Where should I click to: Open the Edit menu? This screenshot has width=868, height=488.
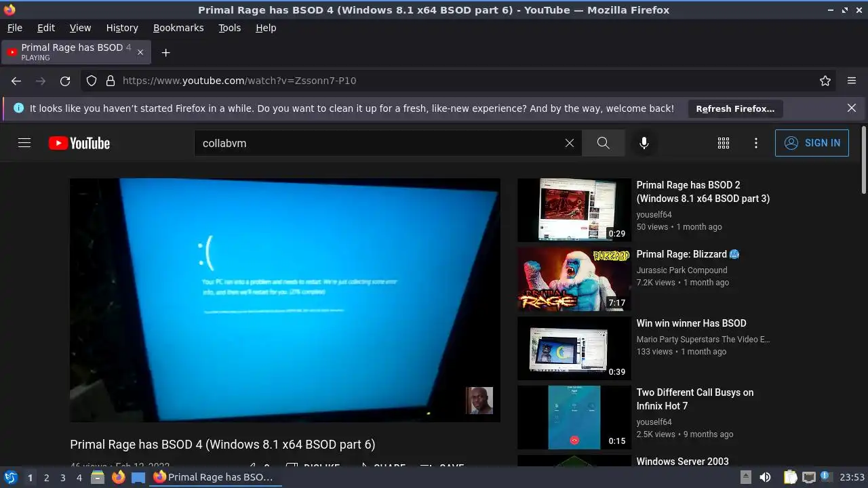[x=46, y=28]
